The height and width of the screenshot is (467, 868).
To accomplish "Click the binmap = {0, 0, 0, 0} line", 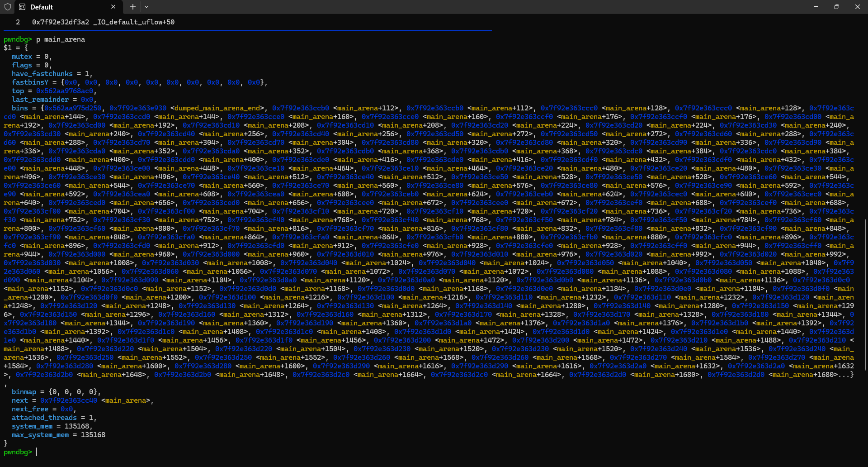I will point(54,391).
